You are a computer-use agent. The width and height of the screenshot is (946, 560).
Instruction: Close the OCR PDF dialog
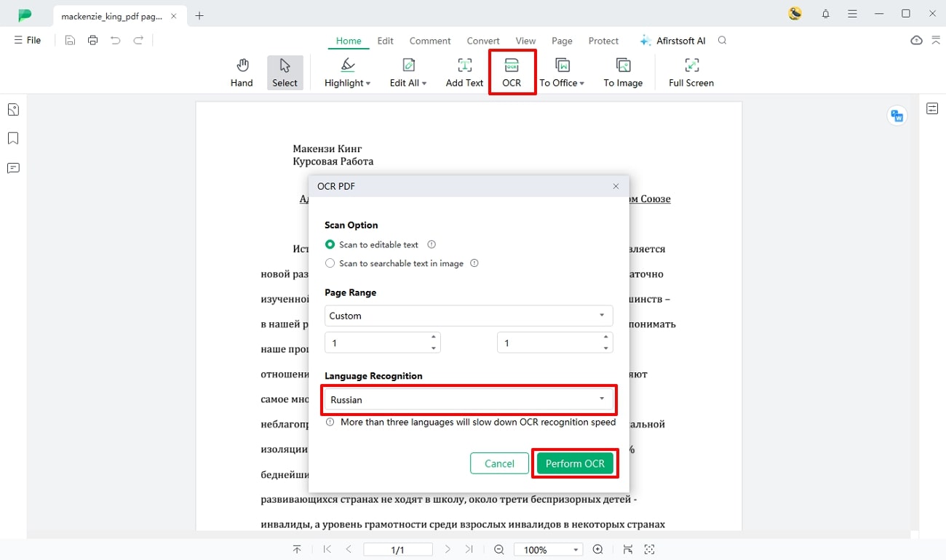point(616,186)
